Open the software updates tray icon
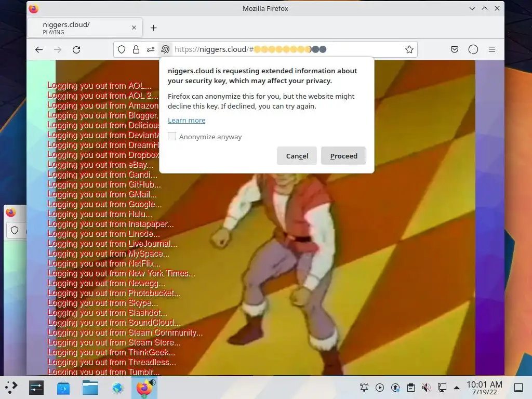 point(395,388)
